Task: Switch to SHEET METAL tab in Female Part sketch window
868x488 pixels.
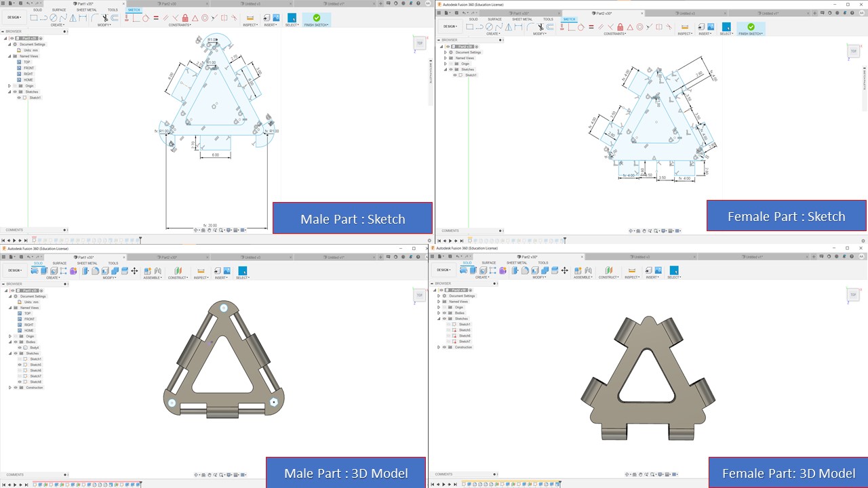Action: [522, 20]
